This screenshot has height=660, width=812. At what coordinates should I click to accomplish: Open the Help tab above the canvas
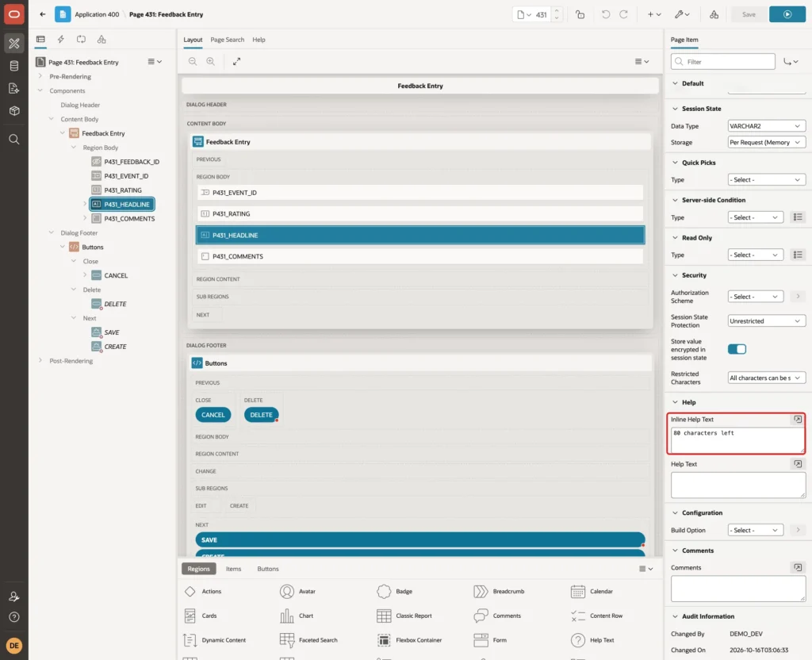[x=259, y=40]
